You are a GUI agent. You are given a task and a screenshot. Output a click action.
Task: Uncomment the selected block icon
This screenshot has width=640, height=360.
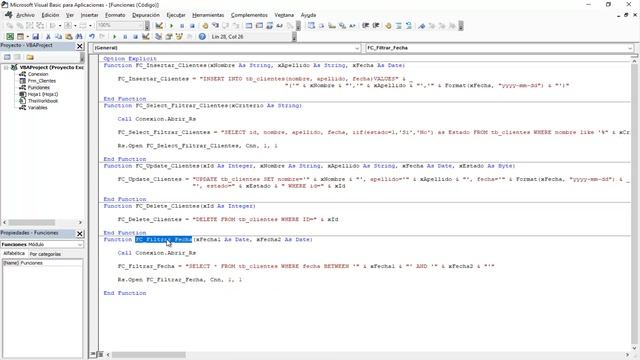(x=409, y=26)
